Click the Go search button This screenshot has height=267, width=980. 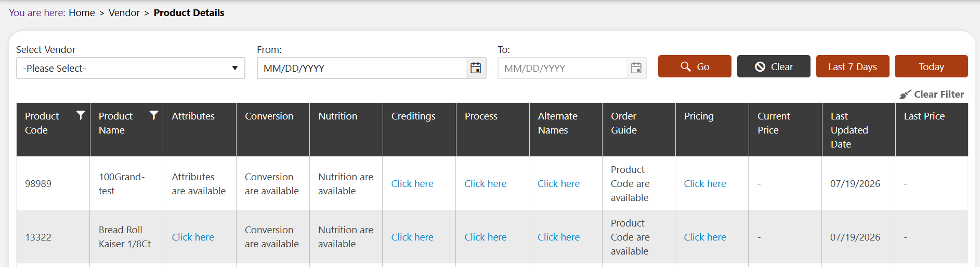(x=695, y=66)
